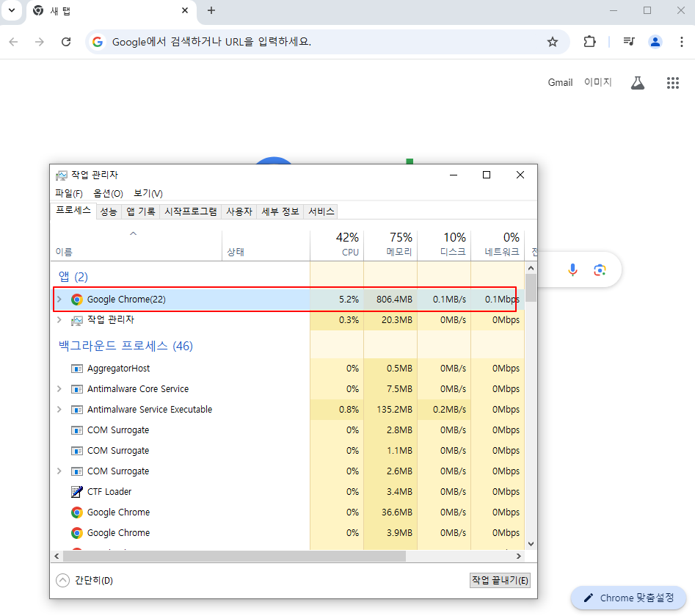Screen dimensions: 695x616
Task: Open the Google apps grid icon
Action: pos(673,82)
